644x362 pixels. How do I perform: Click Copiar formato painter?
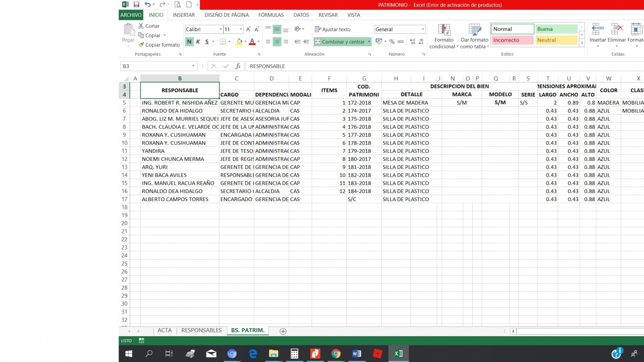click(x=159, y=45)
